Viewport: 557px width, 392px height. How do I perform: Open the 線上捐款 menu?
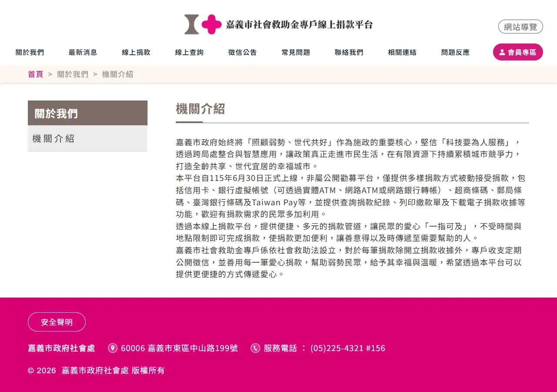[x=136, y=52]
